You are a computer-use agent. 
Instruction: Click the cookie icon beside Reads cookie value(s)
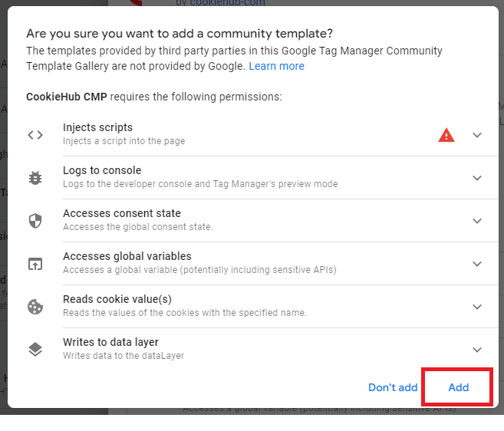click(x=35, y=307)
